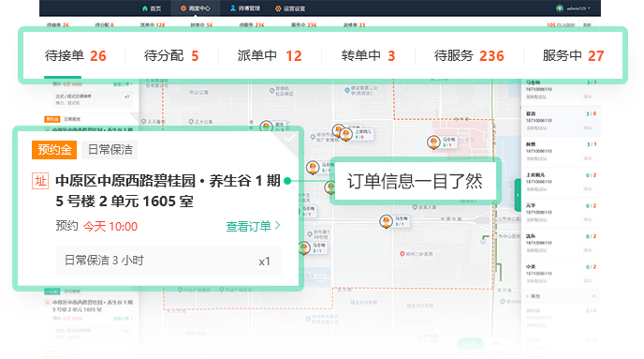Viewport: 644px width, 359px height.
Task: Click the orange 址 address icon
Action: pyautogui.click(x=40, y=181)
